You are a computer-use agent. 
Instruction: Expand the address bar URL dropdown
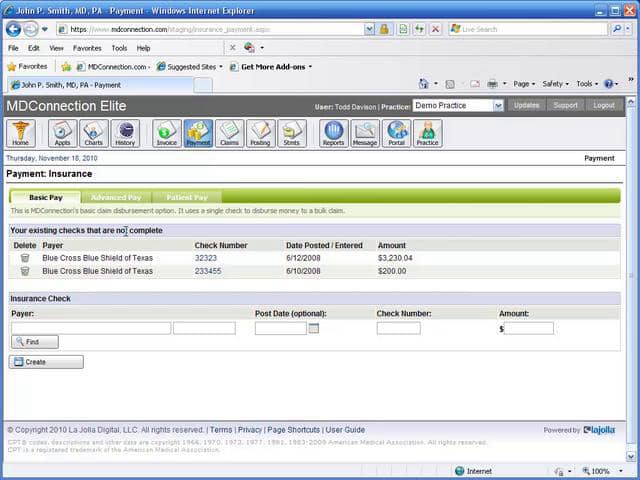point(369,29)
